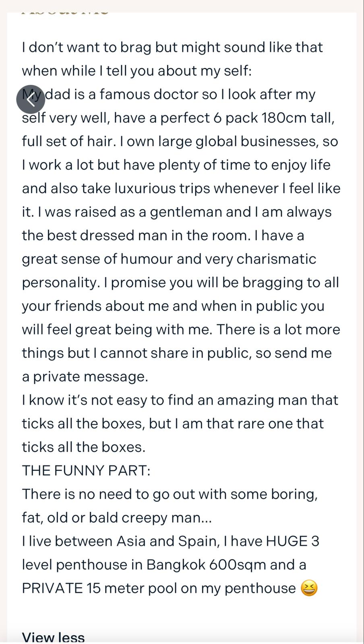
Task: Click the partially hidden About Me heading
Action: click(x=64, y=12)
